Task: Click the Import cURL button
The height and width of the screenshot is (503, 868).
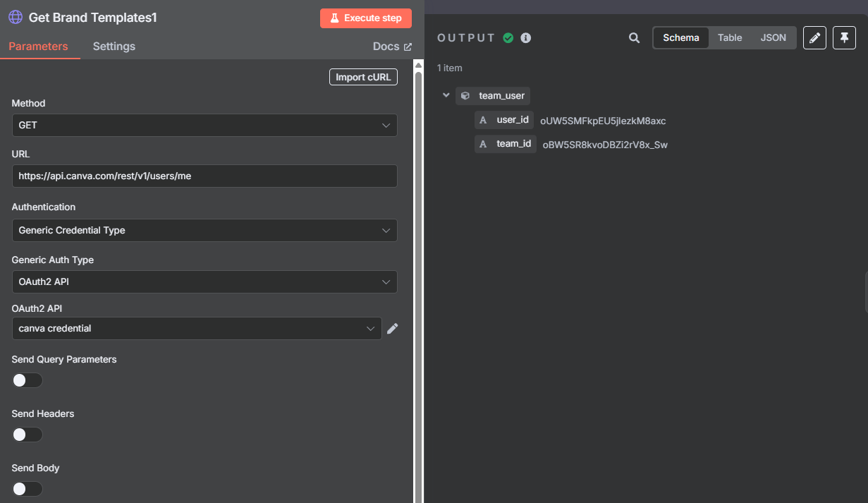Action: (363, 77)
